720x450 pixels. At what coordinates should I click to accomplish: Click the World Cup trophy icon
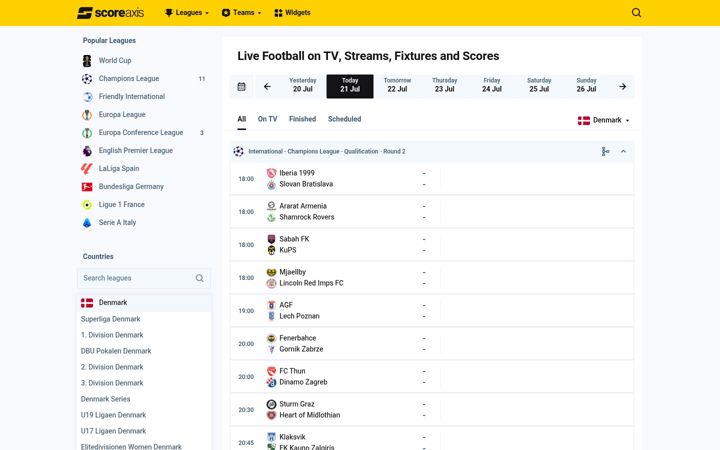click(87, 60)
